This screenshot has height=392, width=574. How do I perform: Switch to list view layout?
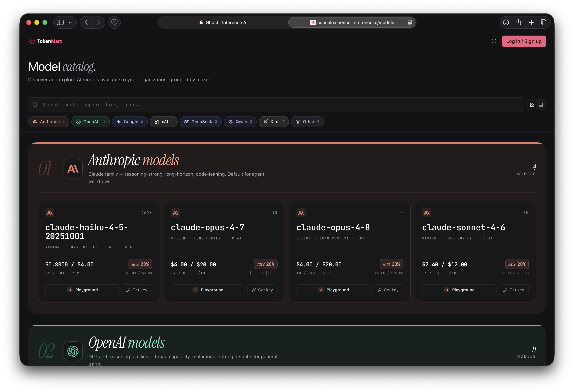[541, 105]
